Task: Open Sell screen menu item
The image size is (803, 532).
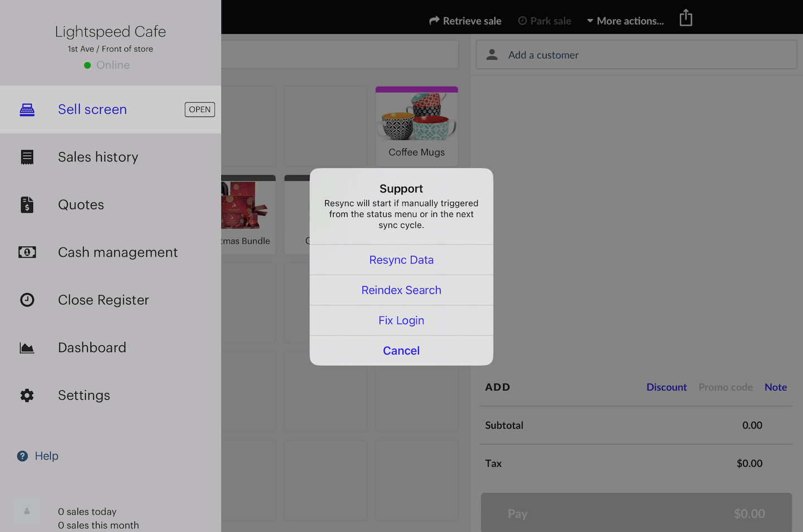Action: (x=110, y=109)
